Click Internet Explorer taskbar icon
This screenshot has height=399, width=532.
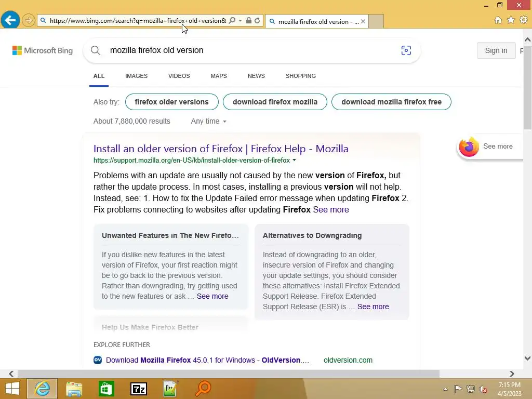pos(42,389)
